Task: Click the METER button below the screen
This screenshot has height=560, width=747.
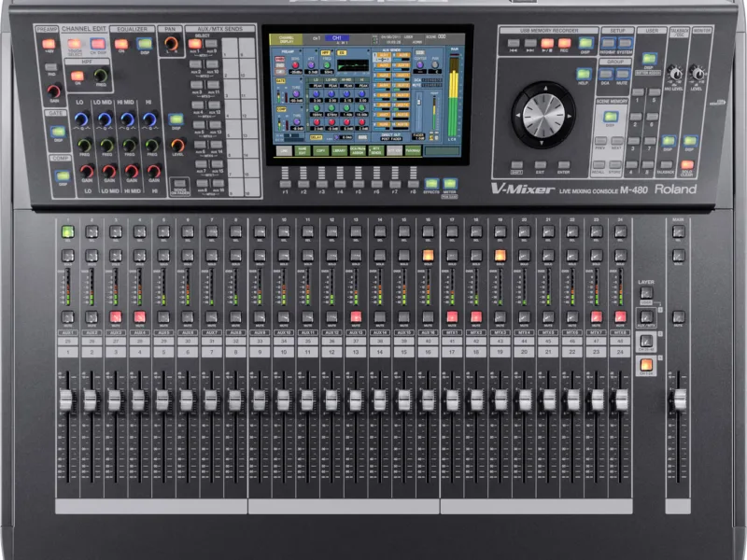Action: pos(450,183)
